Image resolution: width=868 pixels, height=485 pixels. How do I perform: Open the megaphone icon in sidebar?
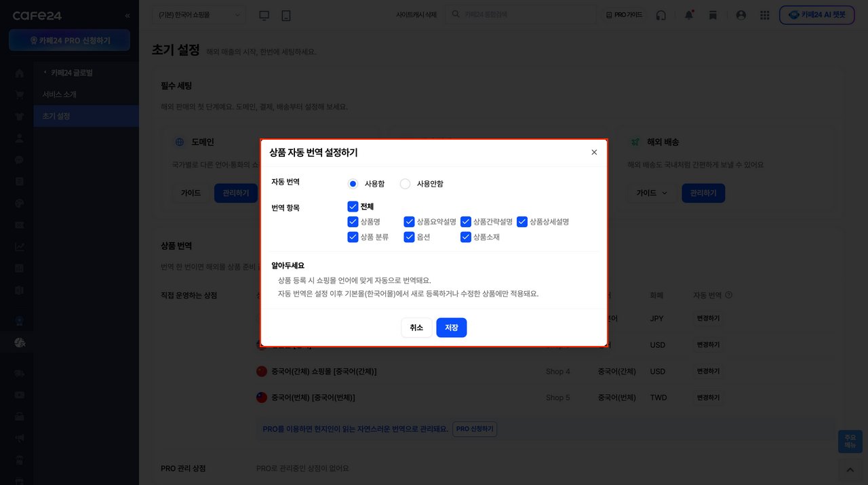pyautogui.click(x=20, y=438)
